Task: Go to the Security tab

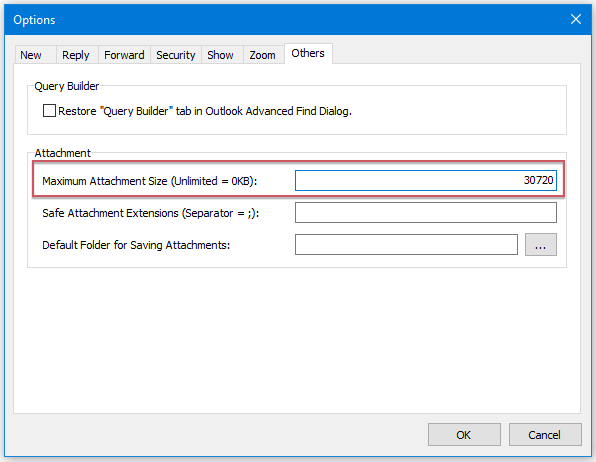Action: 176,55
